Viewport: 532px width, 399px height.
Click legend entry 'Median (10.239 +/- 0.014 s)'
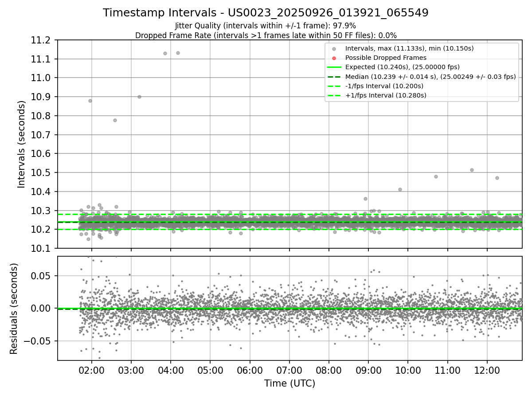(430, 77)
